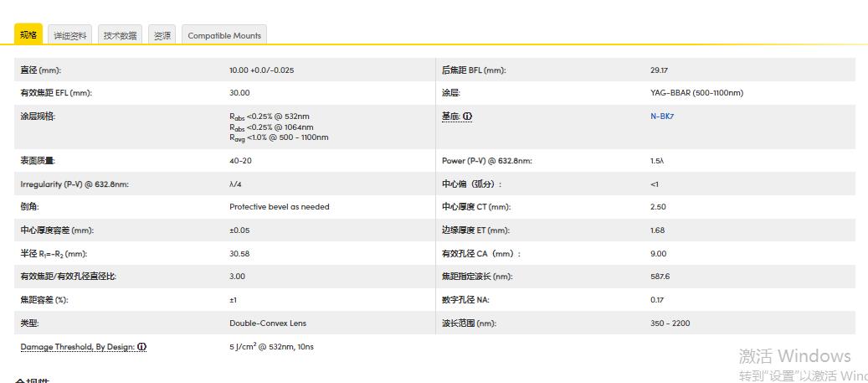Click the 350 - 2200 wavelength range value
868x383 pixels.
click(670, 323)
